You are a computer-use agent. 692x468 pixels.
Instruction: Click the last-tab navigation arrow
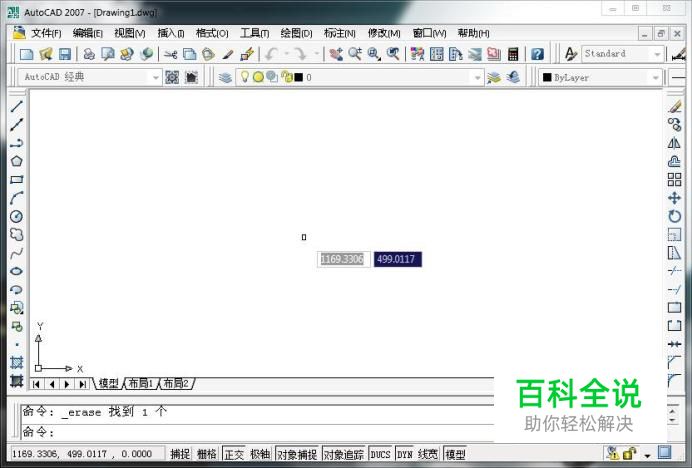click(82, 384)
